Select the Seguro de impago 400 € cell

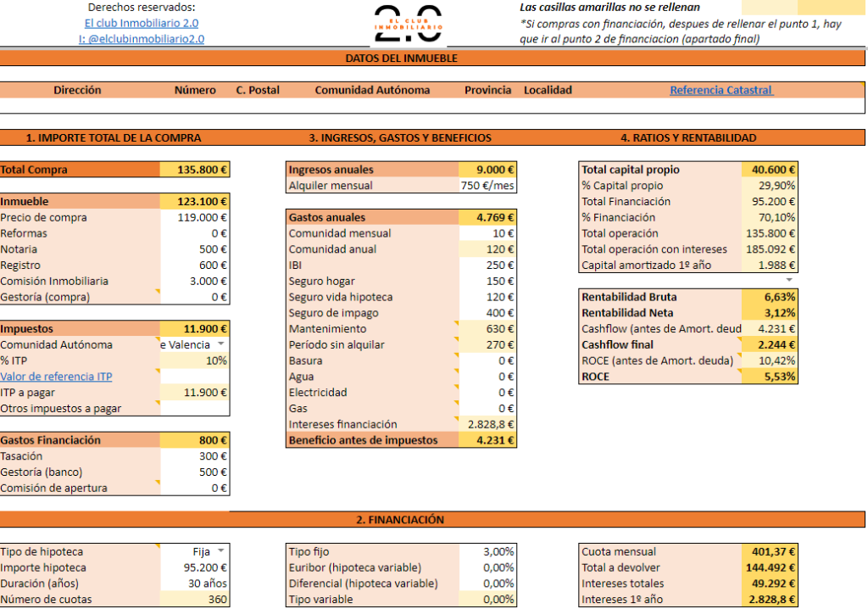click(x=487, y=312)
